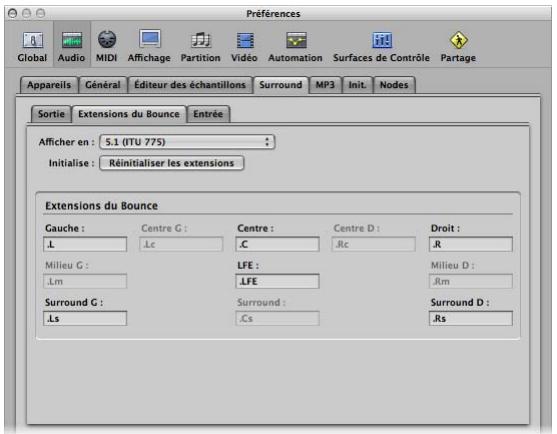Screen dimensions: 557x434
Task: Open the Sortie sub-tab
Action: 51,114
